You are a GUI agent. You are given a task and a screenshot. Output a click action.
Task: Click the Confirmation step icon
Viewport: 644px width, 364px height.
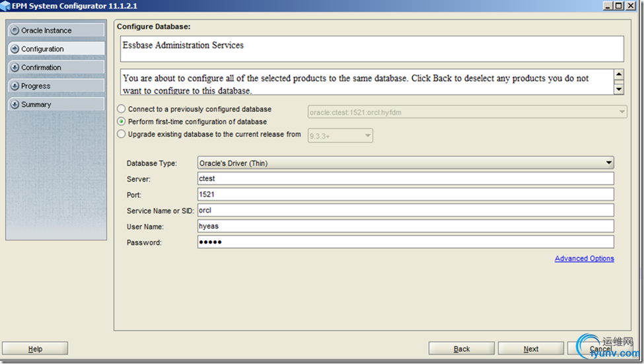(x=15, y=67)
